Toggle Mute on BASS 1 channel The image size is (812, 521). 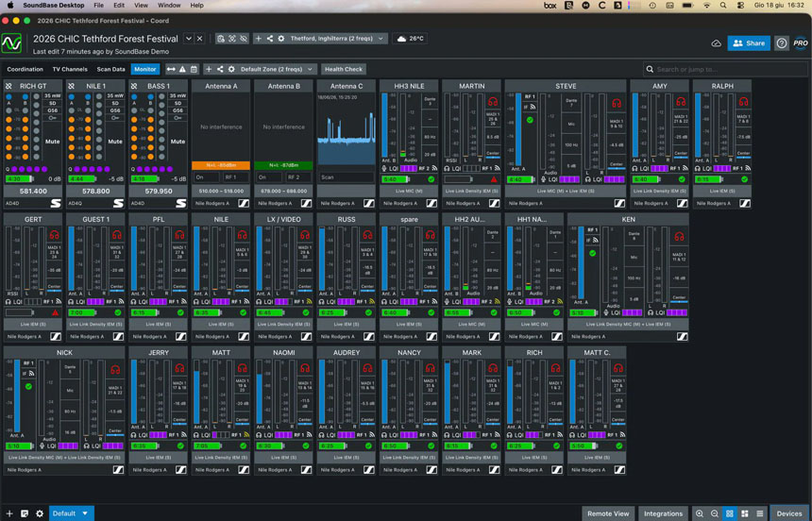coord(178,142)
